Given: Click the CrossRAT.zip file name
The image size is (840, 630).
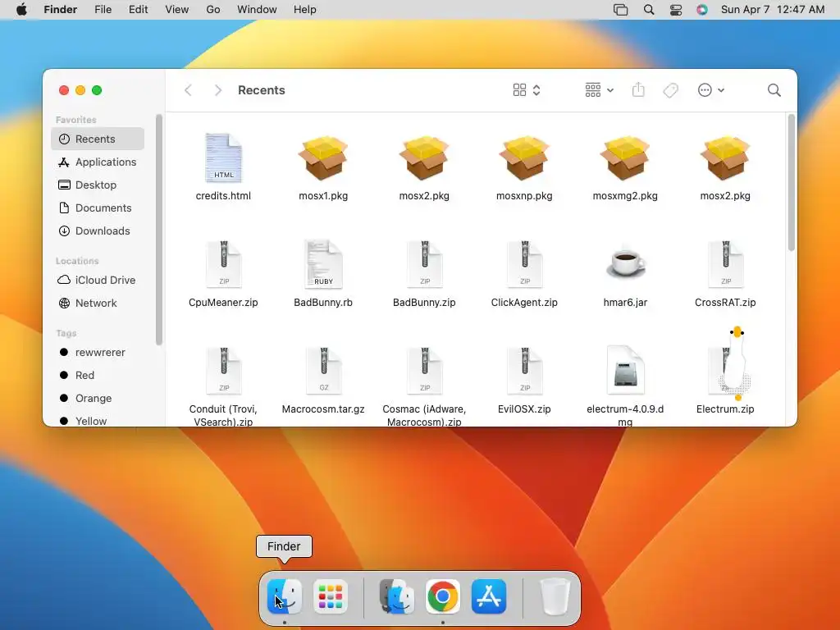Looking at the screenshot, I should (725, 302).
